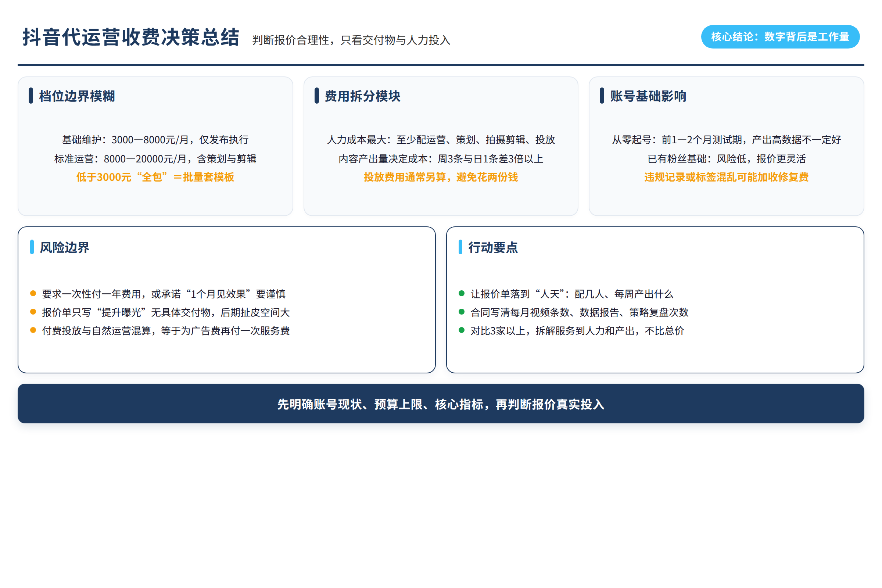Select the 风险边界 section heading
882x588 pixels.
tap(65, 247)
